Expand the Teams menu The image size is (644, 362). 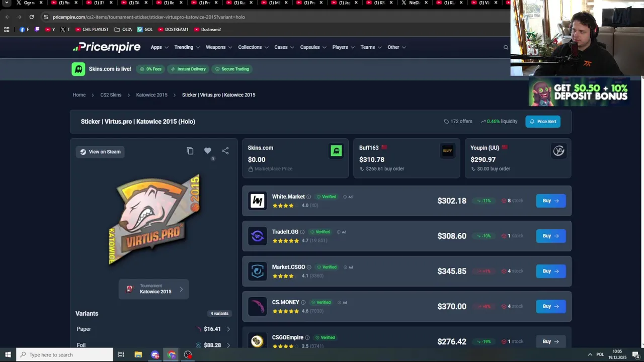click(371, 47)
